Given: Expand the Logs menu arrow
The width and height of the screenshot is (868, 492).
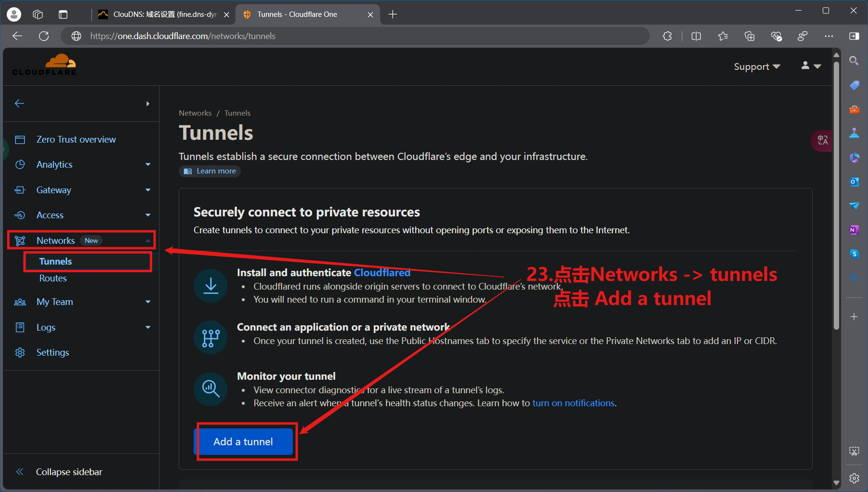Looking at the screenshot, I should point(148,327).
